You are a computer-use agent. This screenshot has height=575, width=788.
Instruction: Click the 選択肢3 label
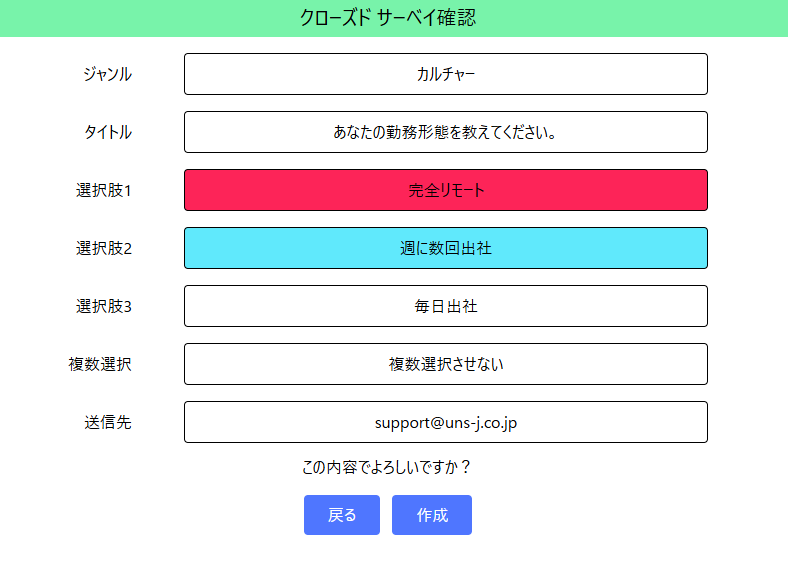(x=104, y=306)
